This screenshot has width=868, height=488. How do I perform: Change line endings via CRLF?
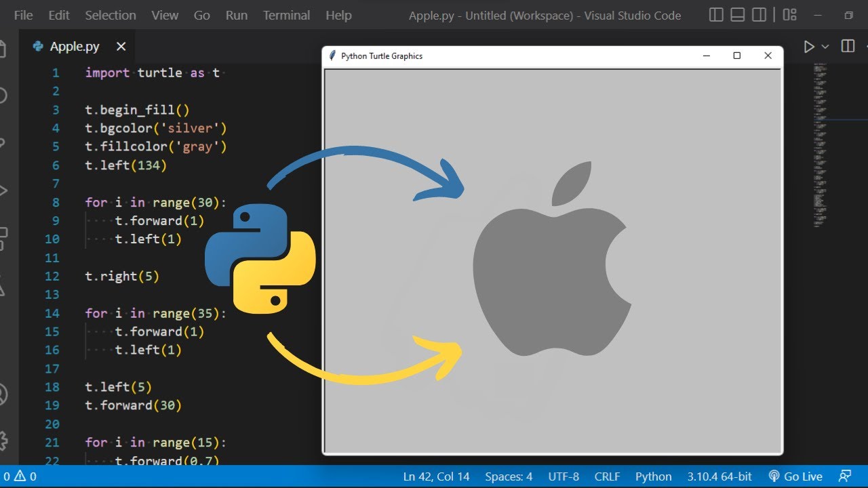[608, 476]
